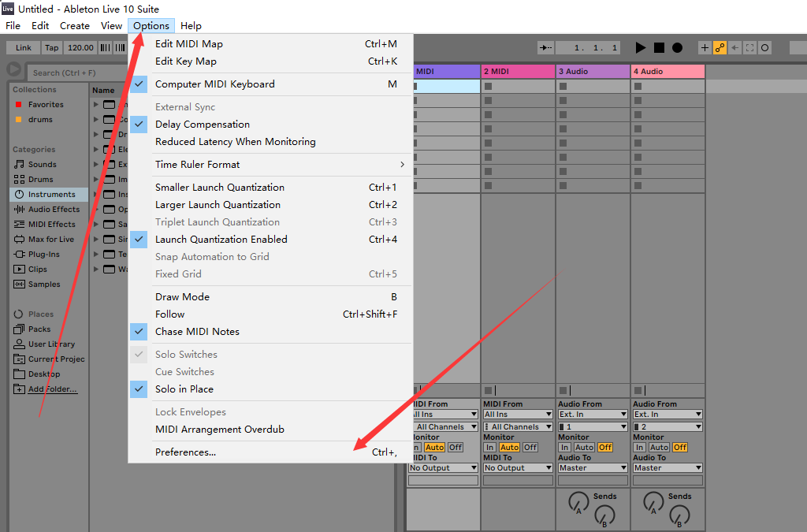Open track 2 MIDI To No Output dropdown
Viewport: 807px width, 532px height.
pos(519,467)
